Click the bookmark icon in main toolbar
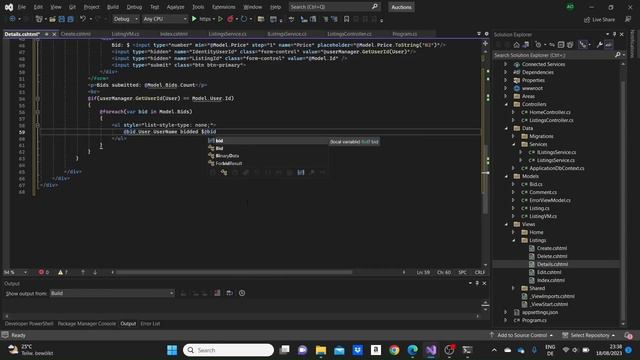 [x=346, y=19]
